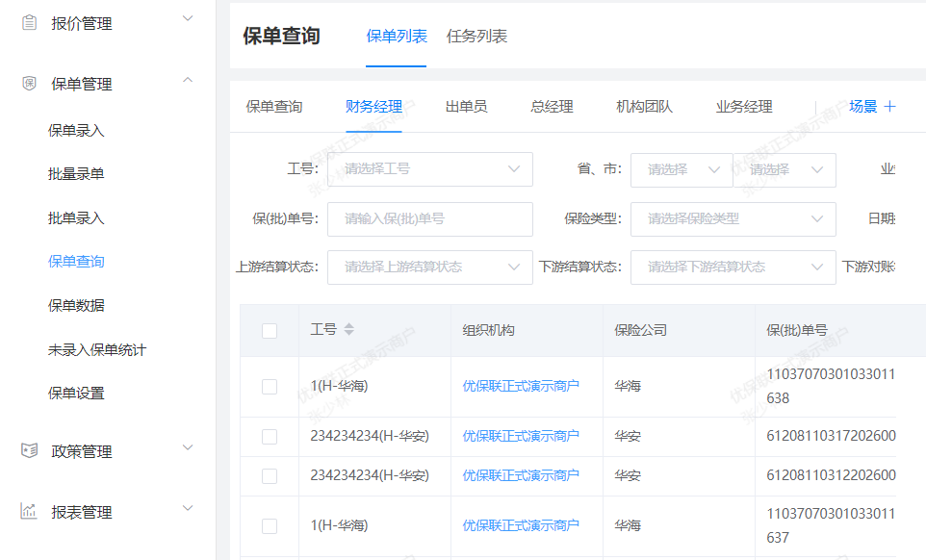
Task: Click the 报表管理 chart icon
Action: (28, 511)
